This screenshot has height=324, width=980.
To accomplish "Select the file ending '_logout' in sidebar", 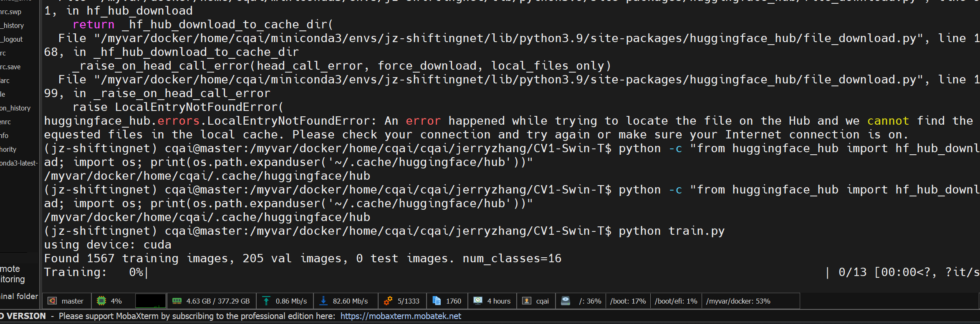I will point(12,39).
